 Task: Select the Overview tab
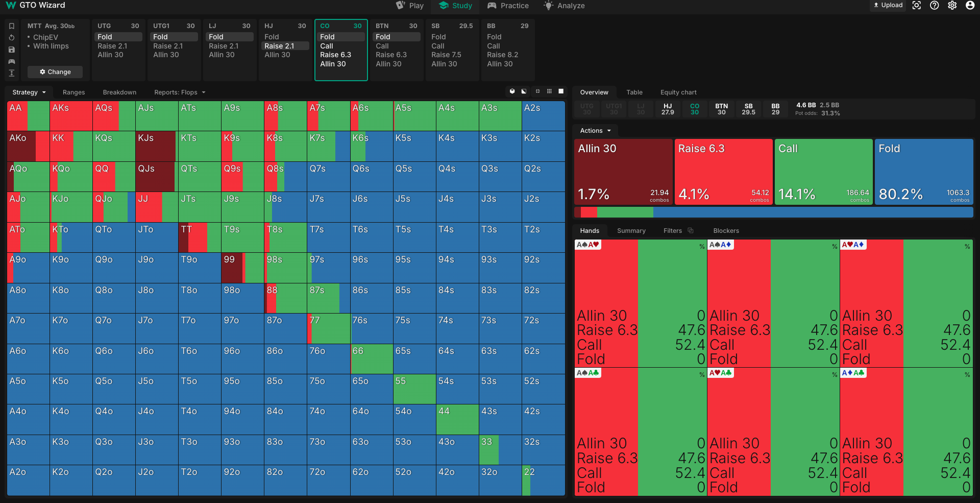coord(594,92)
